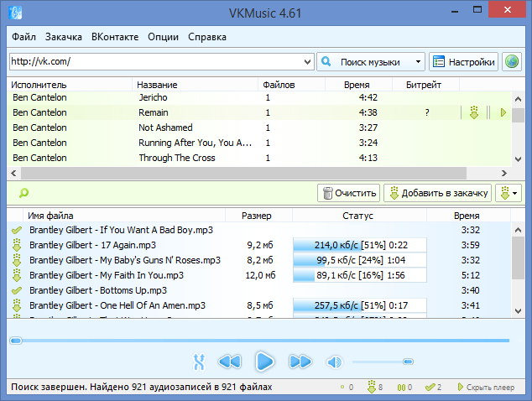
Task: Open the Опции menu
Action: pos(163,37)
